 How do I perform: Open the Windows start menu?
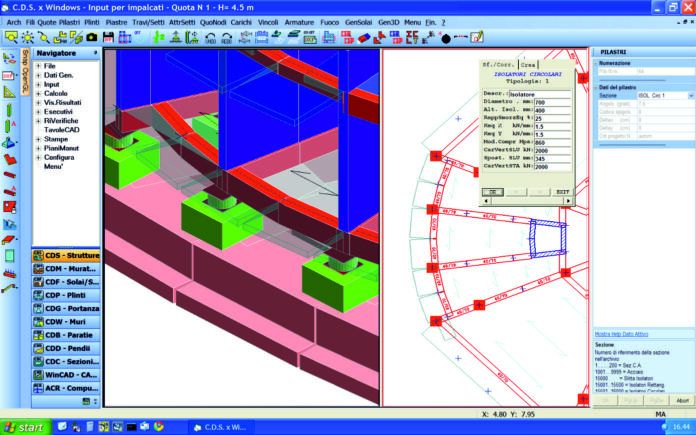click(x=22, y=427)
